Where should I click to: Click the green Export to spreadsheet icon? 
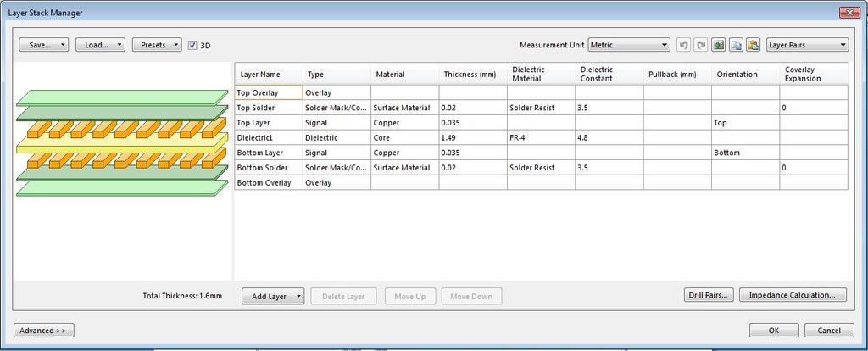pyautogui.click(x=719, y=45)
